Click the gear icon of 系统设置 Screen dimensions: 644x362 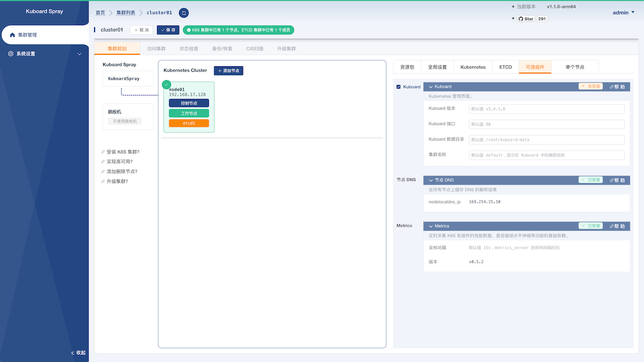[11, 54]
